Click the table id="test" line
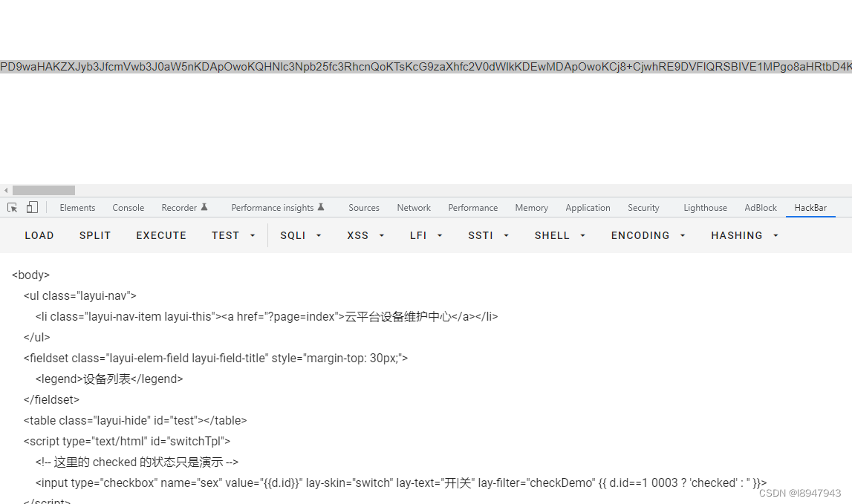 (135, 420)
